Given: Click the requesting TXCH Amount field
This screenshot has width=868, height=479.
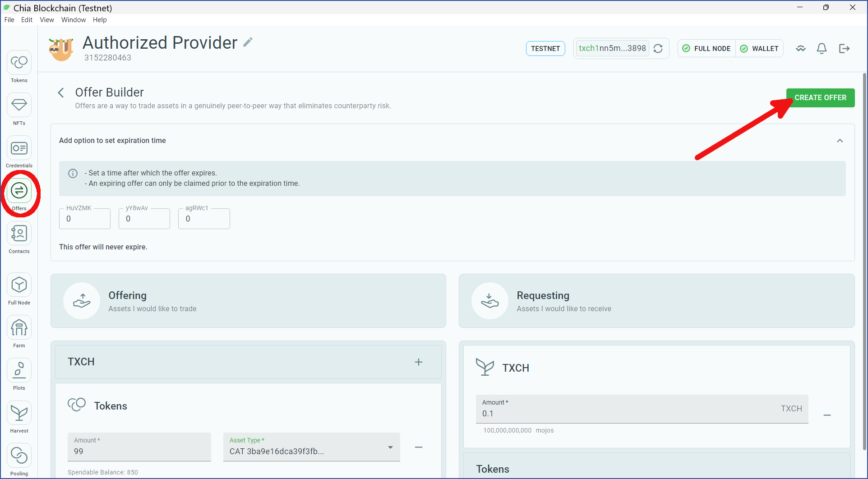Looking at the screenshot, I should [642, 409].
